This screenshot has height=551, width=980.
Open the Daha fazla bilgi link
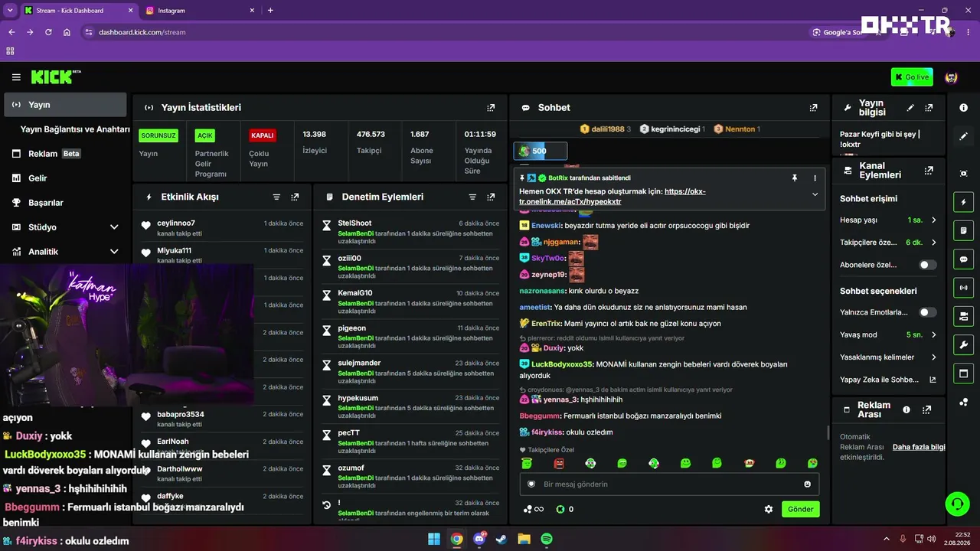(x=919, y=447)
